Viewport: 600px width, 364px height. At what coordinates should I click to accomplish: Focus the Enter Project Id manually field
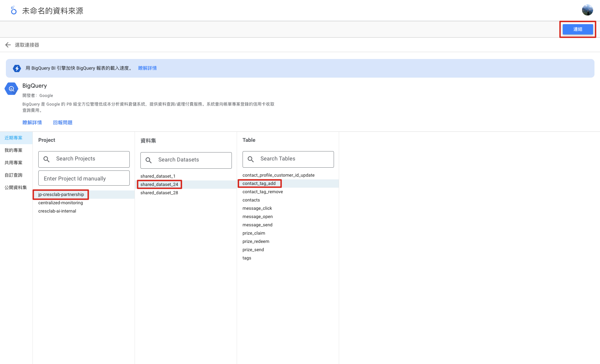84,178
